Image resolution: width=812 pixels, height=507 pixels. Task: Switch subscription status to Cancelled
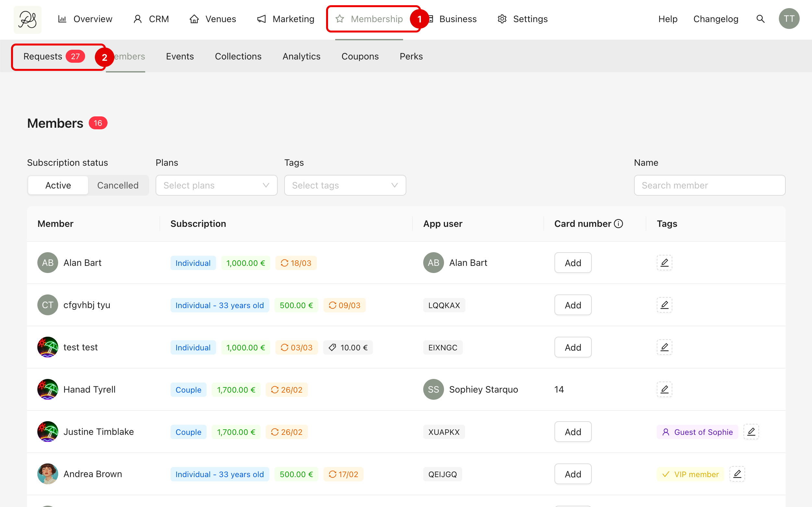click(118, 186)
